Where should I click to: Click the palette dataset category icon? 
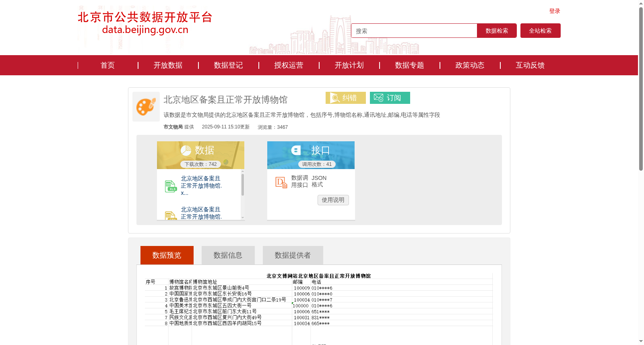tap(146, 107)
